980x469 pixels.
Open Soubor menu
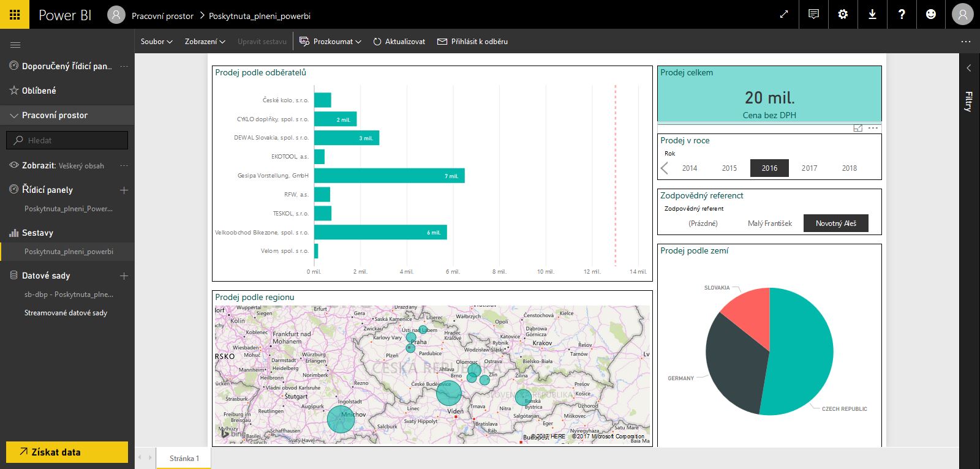coord(156,42)
